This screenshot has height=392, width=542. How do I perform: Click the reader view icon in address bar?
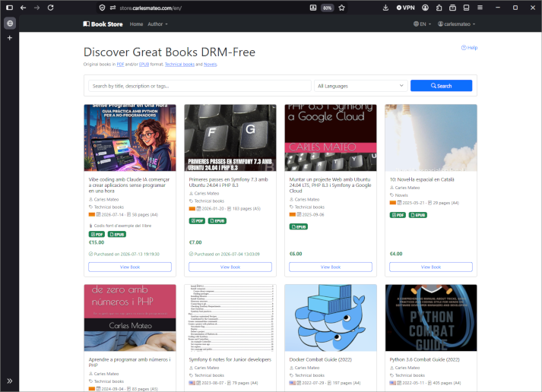[313, 8]
